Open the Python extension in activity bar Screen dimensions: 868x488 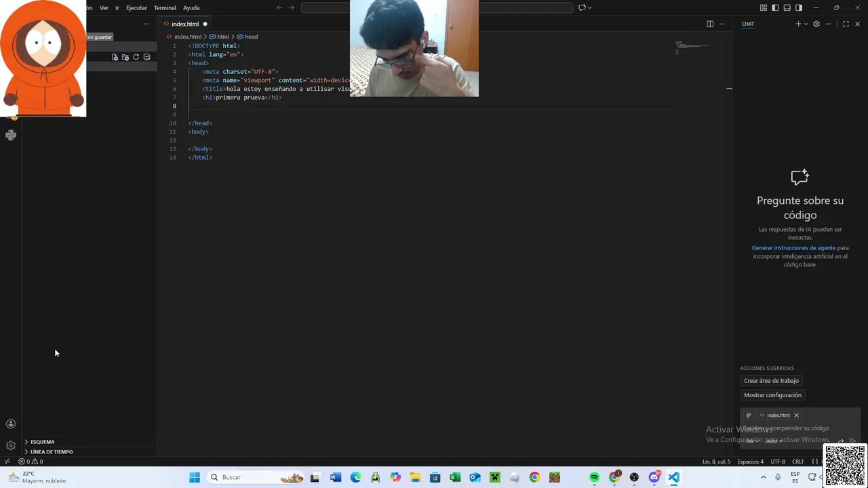(11, 135)
